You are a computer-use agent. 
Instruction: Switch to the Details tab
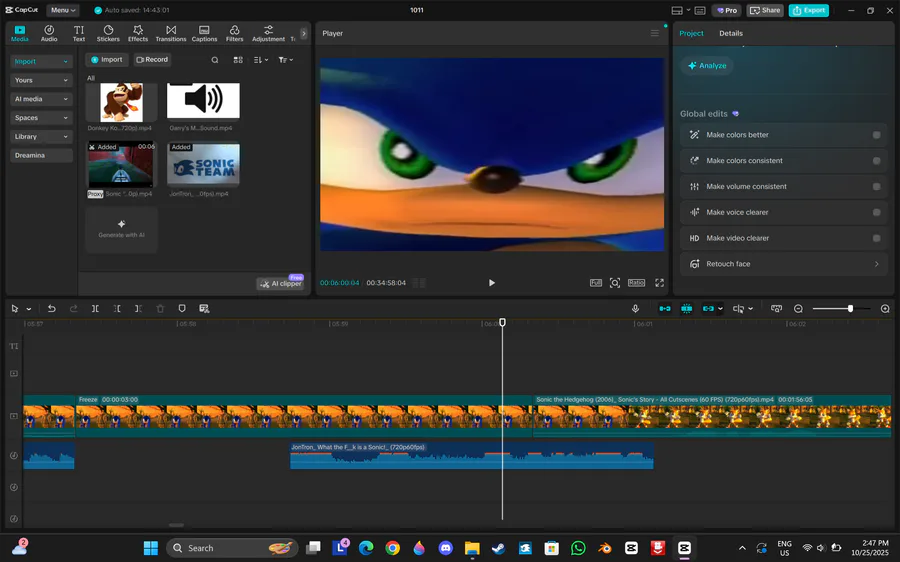coord(731,33)
